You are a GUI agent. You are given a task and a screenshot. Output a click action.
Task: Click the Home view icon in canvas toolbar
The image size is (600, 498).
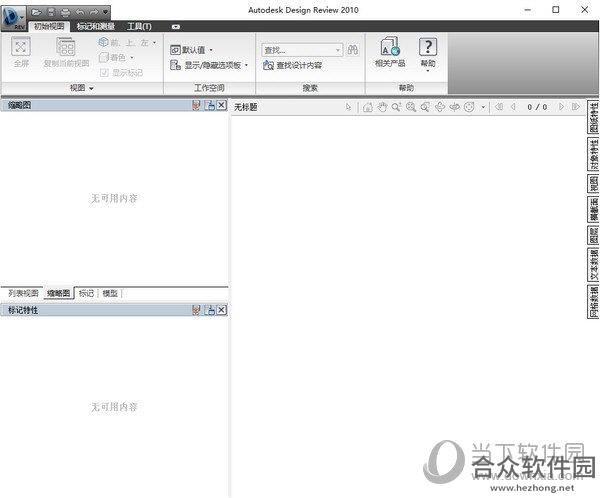tap(368, 107)
